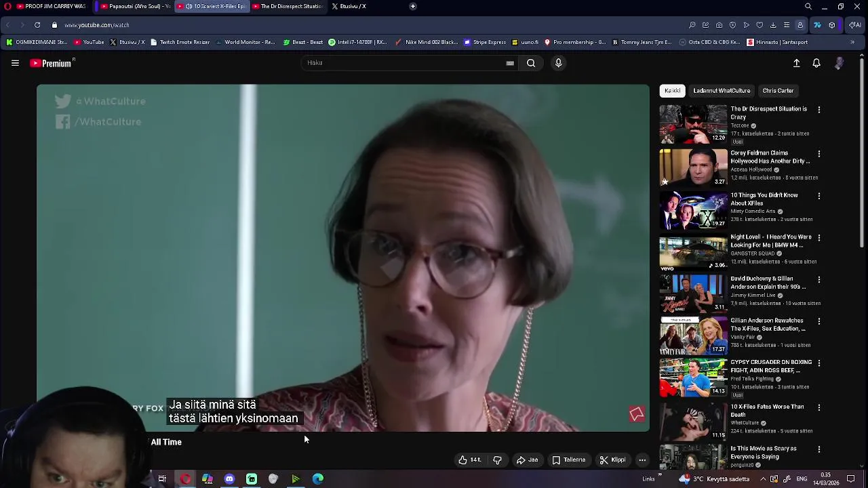The width and height of the screenshot is (868, 488).
Task: Reload the page with refresh icon
Action: pos(37,25)
